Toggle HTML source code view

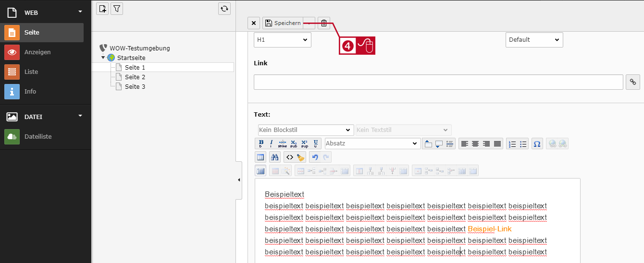(289, 157)
